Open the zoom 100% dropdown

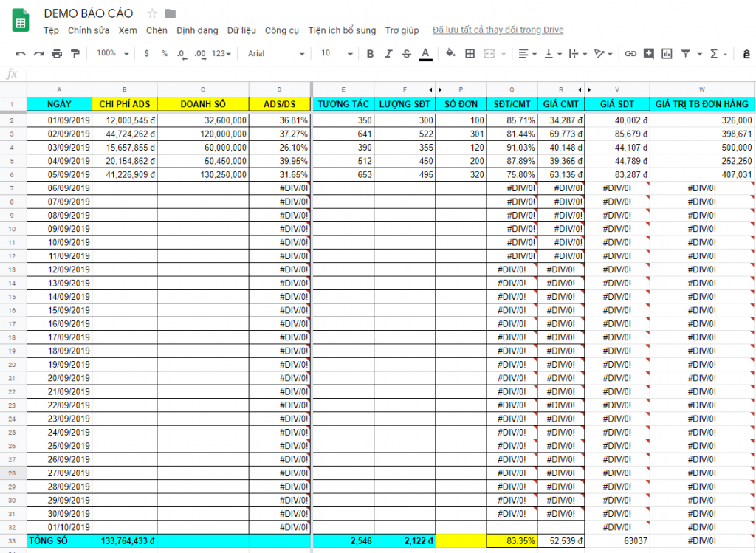113,53
